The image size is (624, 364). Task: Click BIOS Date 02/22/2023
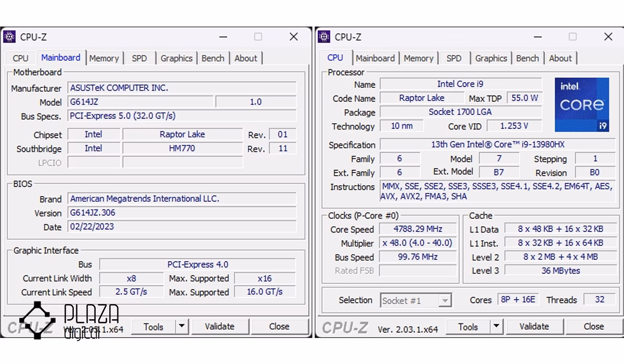click(182, 227)
